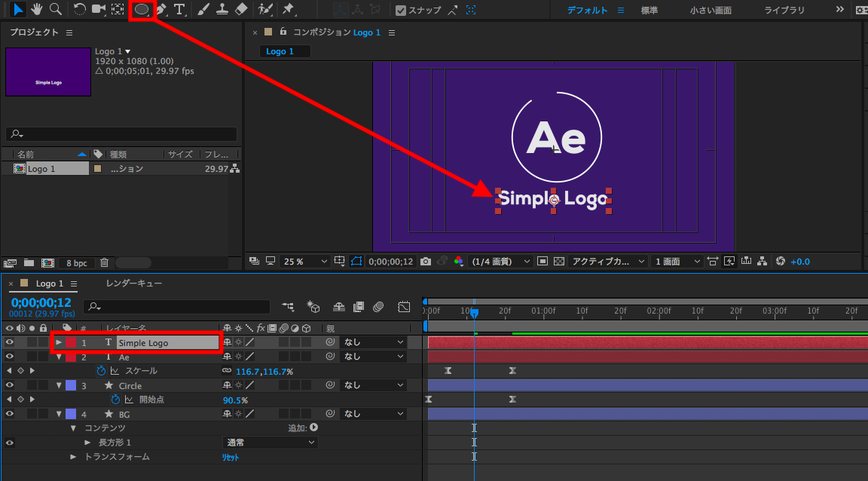Click the current time 0;00;00;12 in viewer
868x481 pixels.
coord(391,262)
